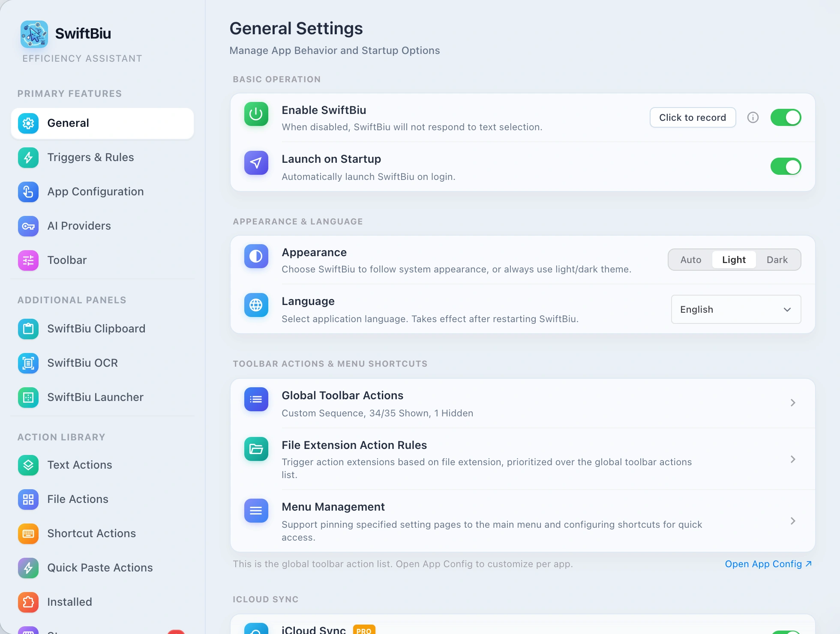Open the General settings page
The image size is (840, 634).
pyautogui.click(x=102, y=123)
